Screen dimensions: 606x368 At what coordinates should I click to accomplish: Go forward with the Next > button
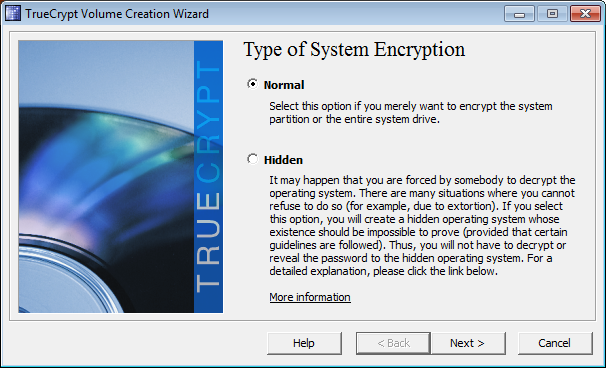(468, 343)
